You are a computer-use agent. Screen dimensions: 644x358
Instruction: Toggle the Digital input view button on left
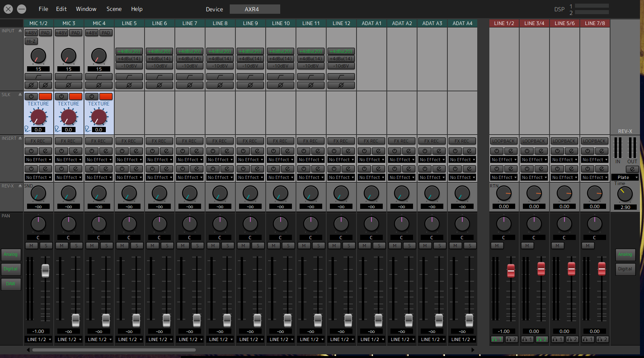10,269
